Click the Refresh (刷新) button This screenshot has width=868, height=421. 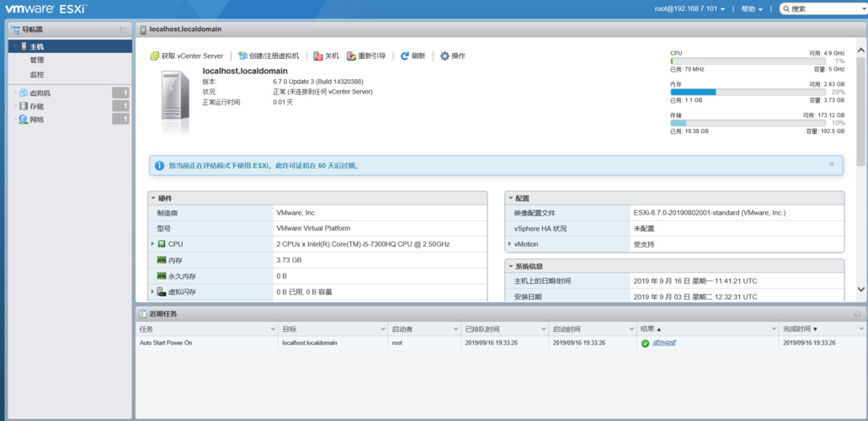point(413,56)
